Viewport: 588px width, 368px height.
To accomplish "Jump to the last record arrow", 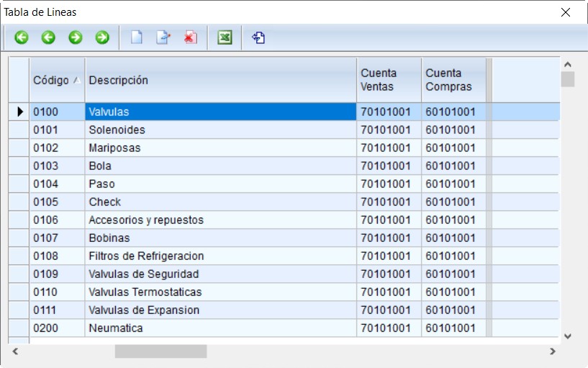I will (102, 37).
